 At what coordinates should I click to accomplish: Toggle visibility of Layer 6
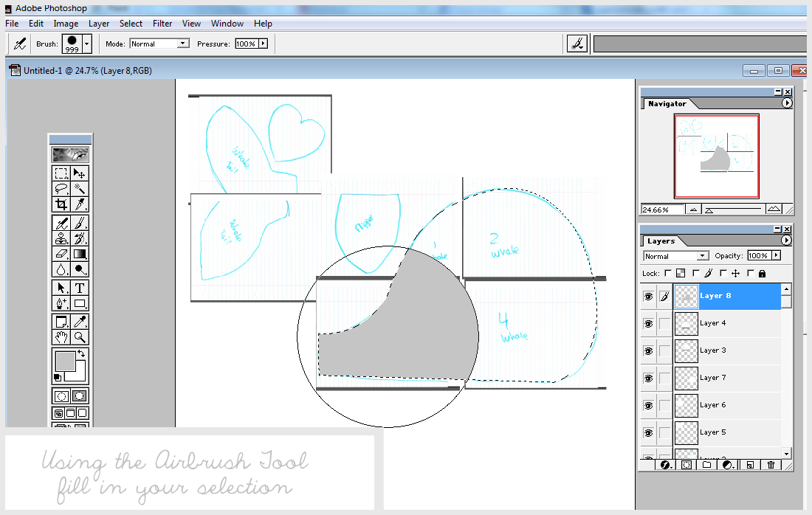click(648, 404)
